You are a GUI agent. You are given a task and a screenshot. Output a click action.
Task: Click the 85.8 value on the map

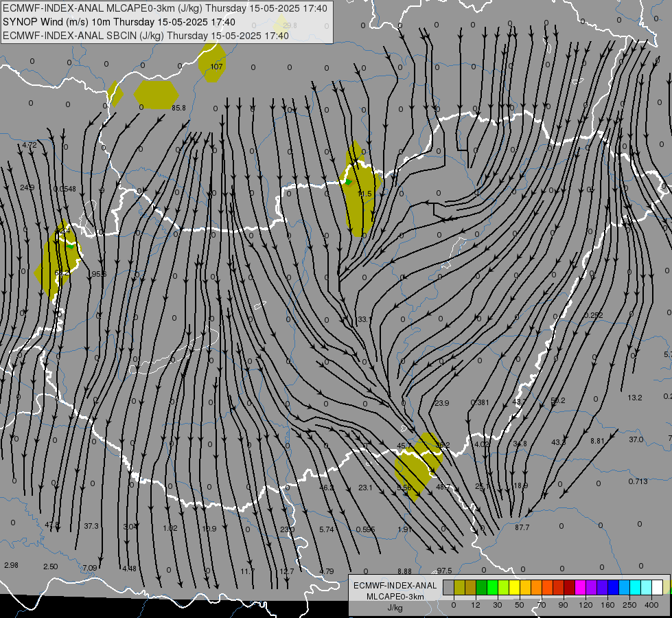pyautogui.click(x=178, y=108)
